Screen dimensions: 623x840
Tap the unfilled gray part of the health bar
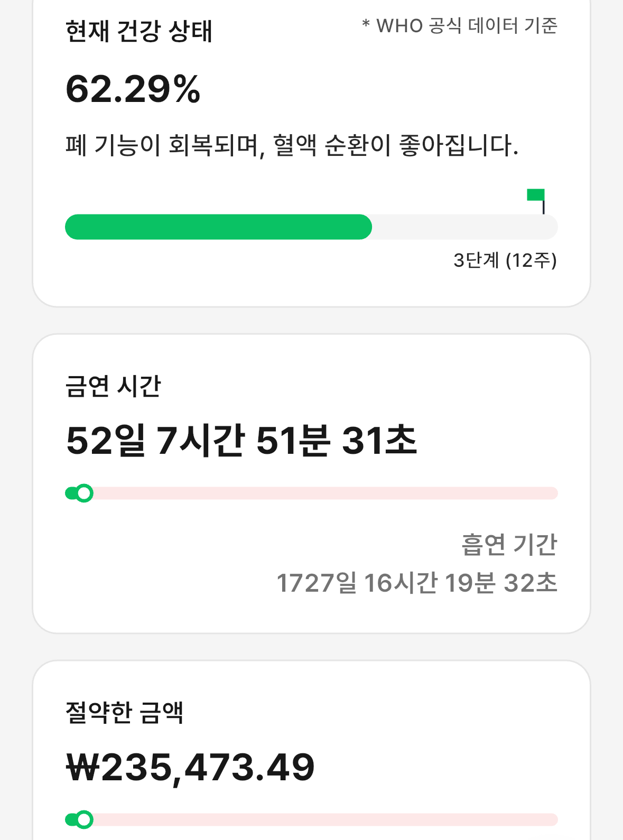464,227
